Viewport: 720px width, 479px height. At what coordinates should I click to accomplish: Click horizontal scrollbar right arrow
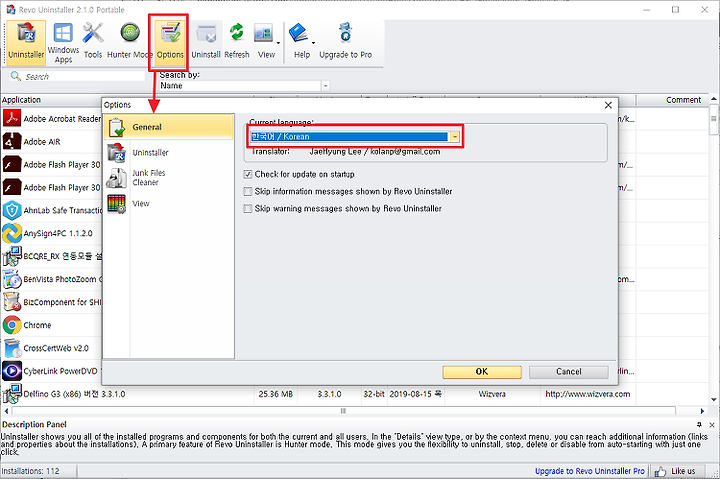pos(702,411)
